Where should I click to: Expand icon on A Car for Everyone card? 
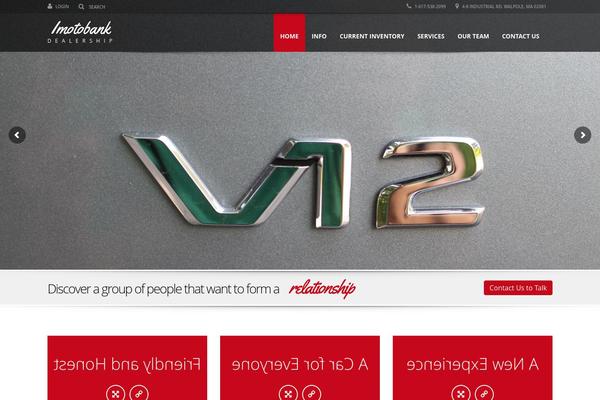coord(288,393)
